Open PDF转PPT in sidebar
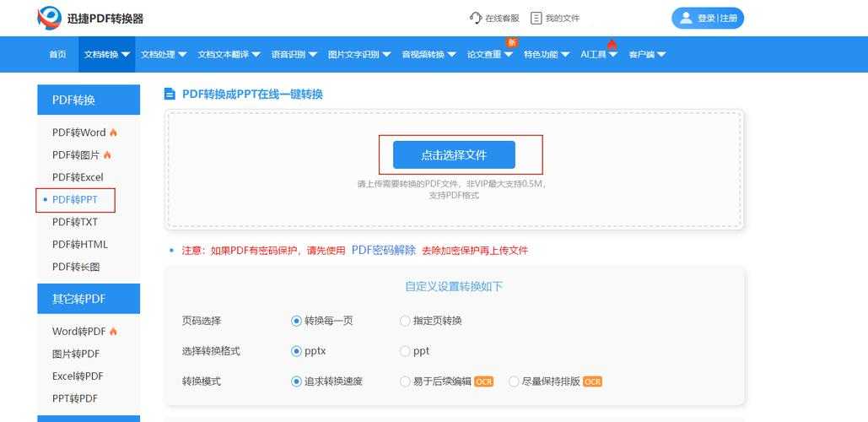The width and height of the screenshot is (868, 422). [75, 200]
